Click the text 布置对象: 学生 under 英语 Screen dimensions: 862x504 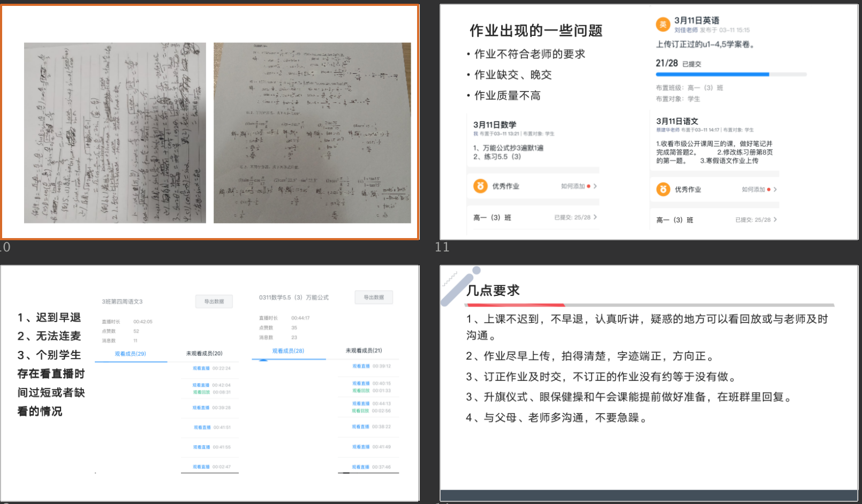678,99
